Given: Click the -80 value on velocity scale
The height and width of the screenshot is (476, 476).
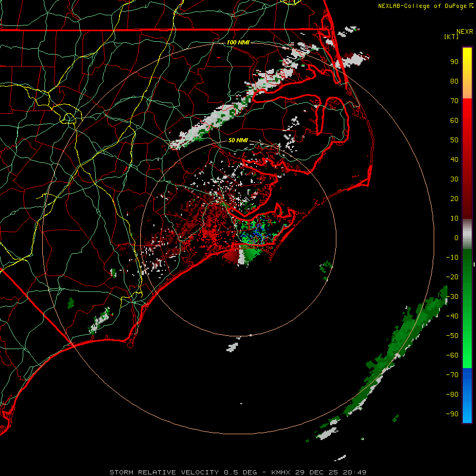Looking at the screenshot, I should (452, 395).
